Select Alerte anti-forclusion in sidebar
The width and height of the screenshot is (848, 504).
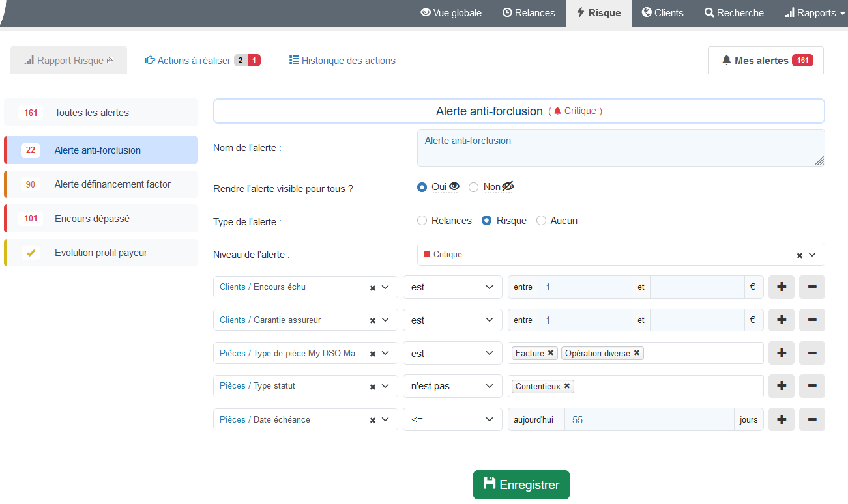(101, 150)
